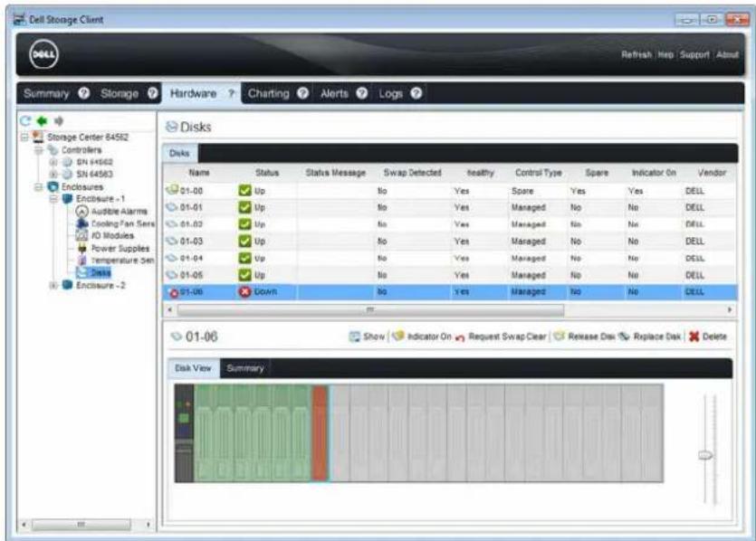
Task: Sort by the Swap Detected column header
Action: pos(412,173)
